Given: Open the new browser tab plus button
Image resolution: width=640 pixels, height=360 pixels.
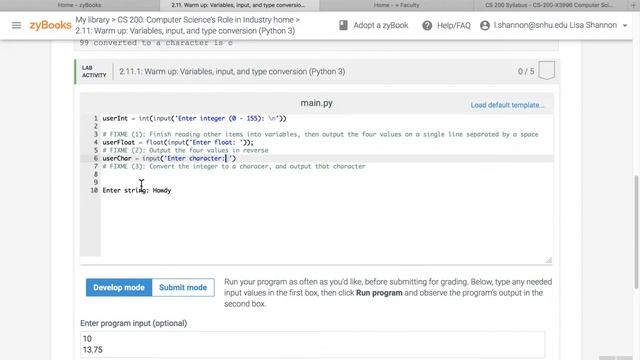Looking at the screenshot, I should pos(633,5).
